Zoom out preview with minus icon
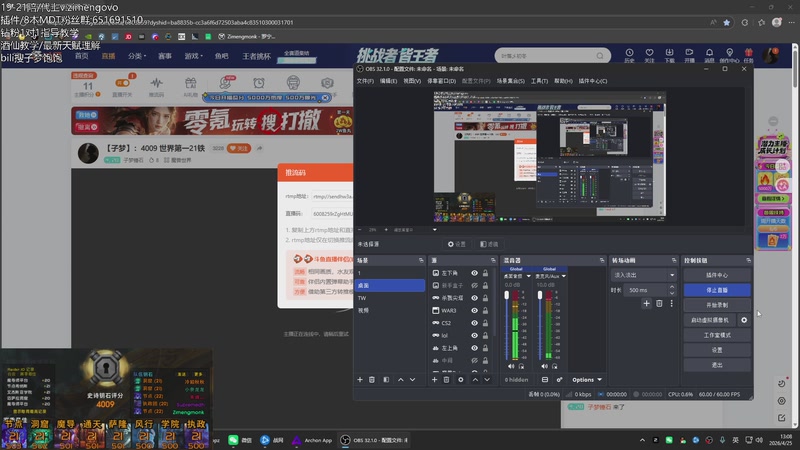Viewport: 800px width, 450px height. point(360,230)
